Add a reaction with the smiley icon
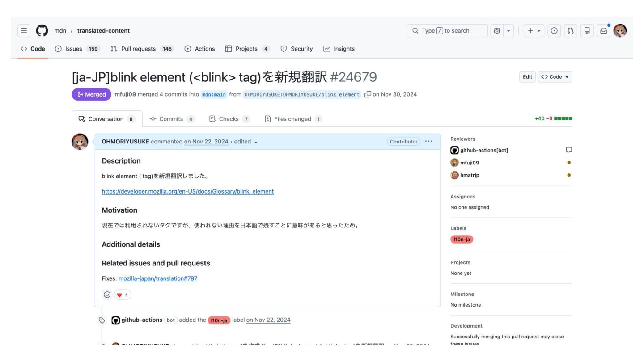This screenshot has width=644, height=362. point(107,295)
